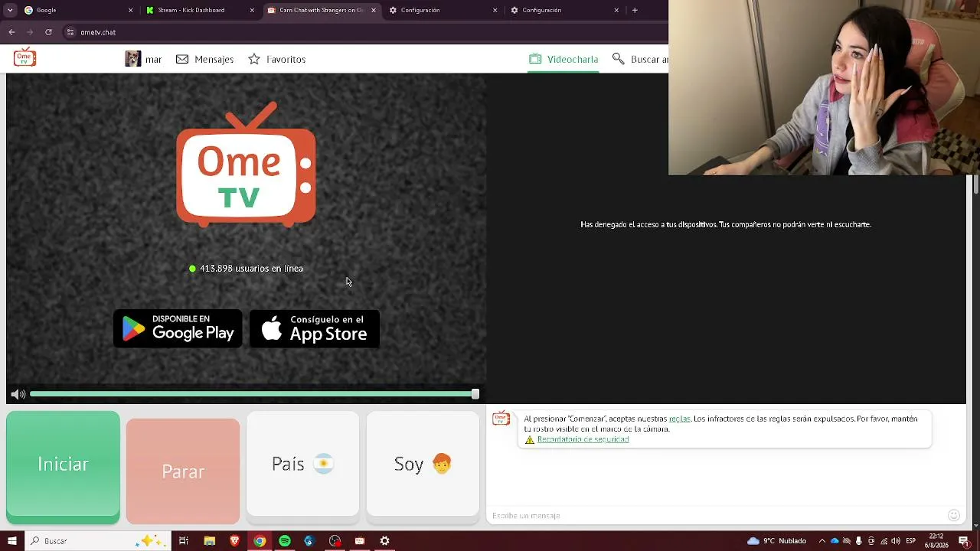Open Favoritos in the header
Screen dimensions: 980x551
(x=276, y=59)
